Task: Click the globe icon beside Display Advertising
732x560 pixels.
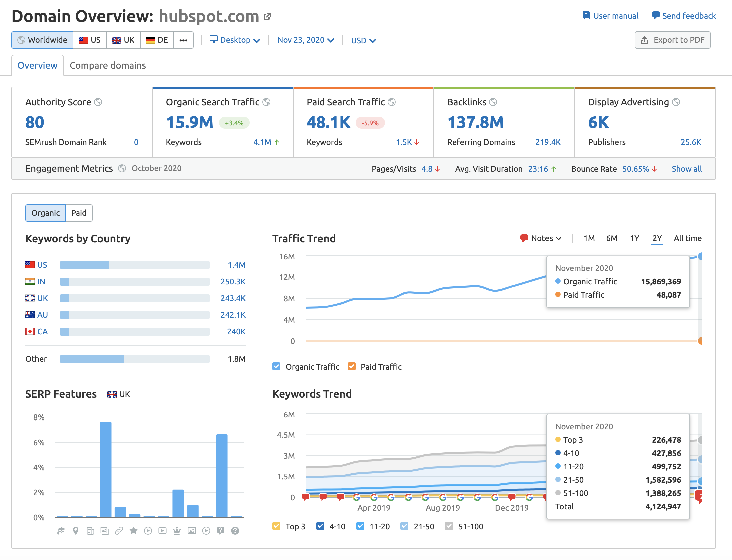Action: click(x=676, y=102)
